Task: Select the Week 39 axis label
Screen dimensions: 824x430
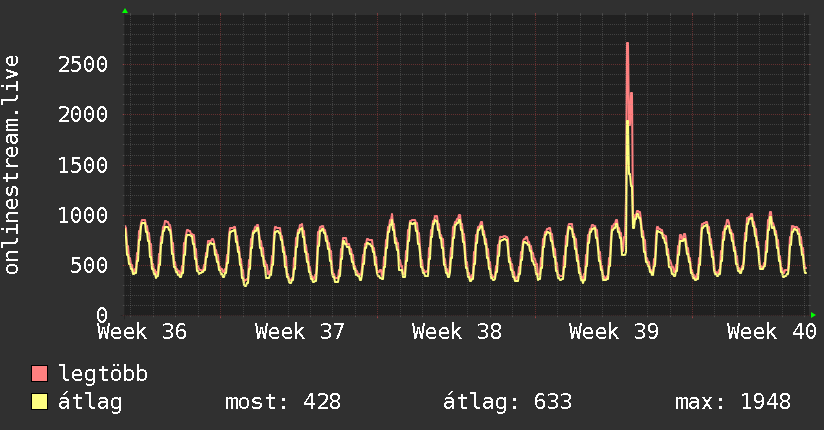Action: coord(614,332)
